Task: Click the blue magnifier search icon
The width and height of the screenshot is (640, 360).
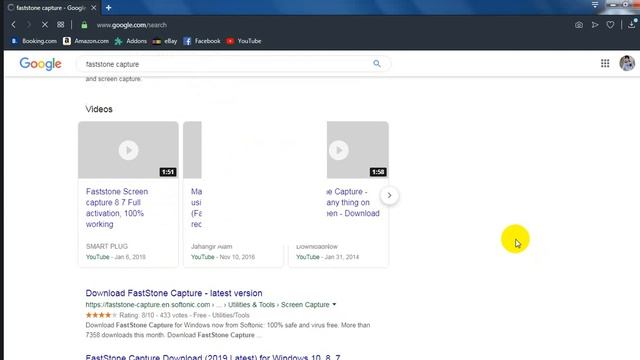Action: (377, 64)
